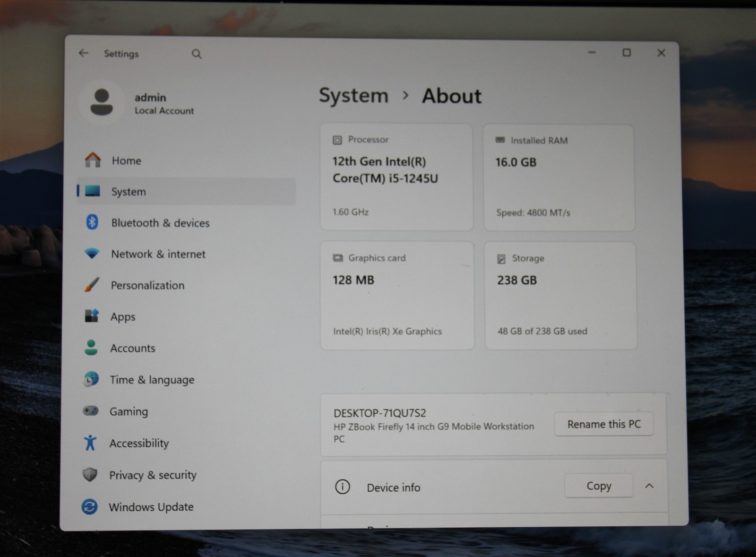Click the About page heading
This screenshot has height=557, width=756.
pos(452,96)
